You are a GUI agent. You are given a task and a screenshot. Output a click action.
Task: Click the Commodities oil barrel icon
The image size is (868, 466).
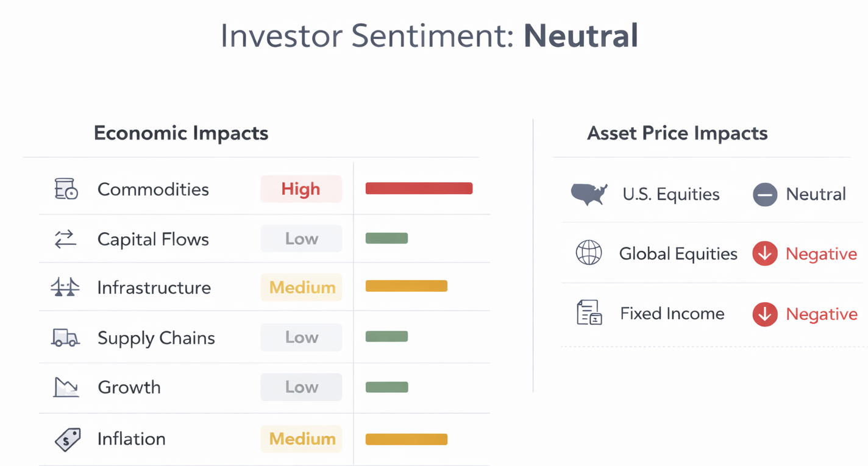pos(66,189)
